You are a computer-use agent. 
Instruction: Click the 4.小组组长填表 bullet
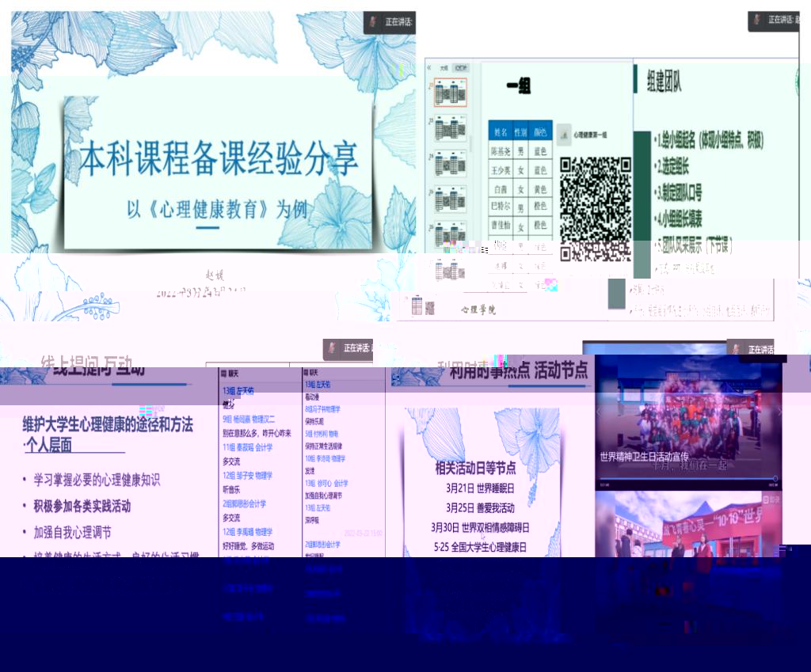[679, 219]
